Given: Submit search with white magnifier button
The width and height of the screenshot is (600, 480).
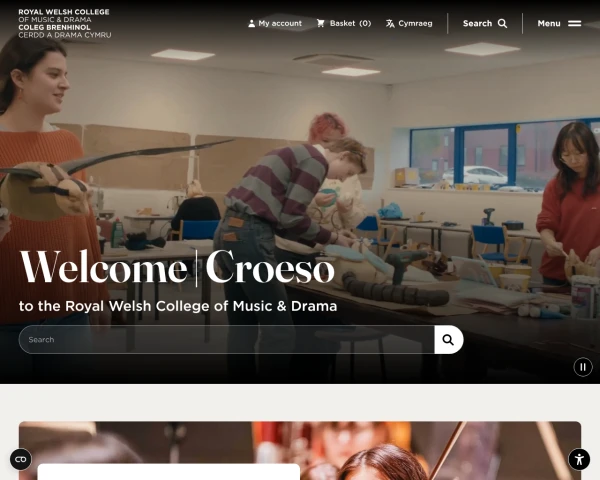Looking at the screenshot, I should point(448,340).
